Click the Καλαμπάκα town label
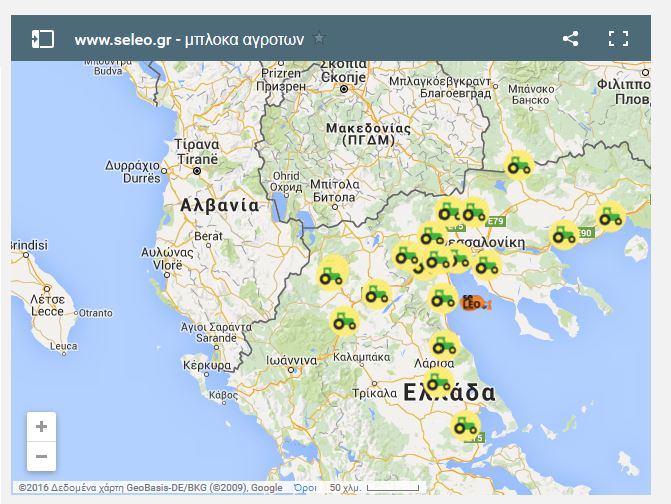The height and width of the screenshot is (504, 671). pyautogui.click(x=362, y=357)
